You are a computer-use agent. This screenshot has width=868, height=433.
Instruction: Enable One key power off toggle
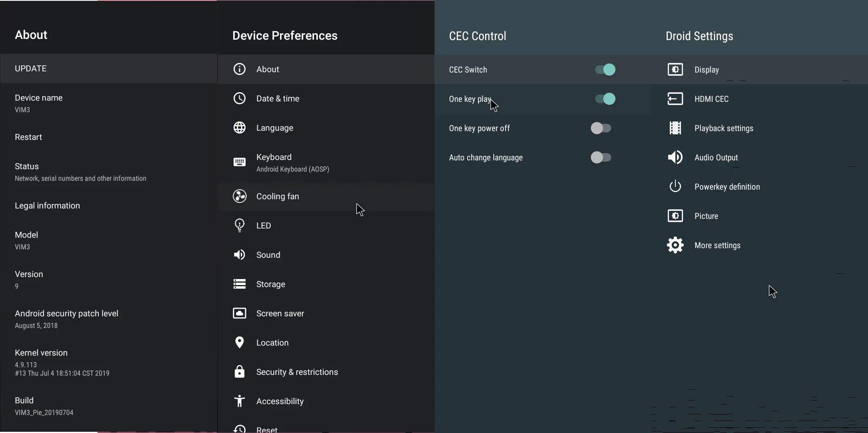click(601, 128)
